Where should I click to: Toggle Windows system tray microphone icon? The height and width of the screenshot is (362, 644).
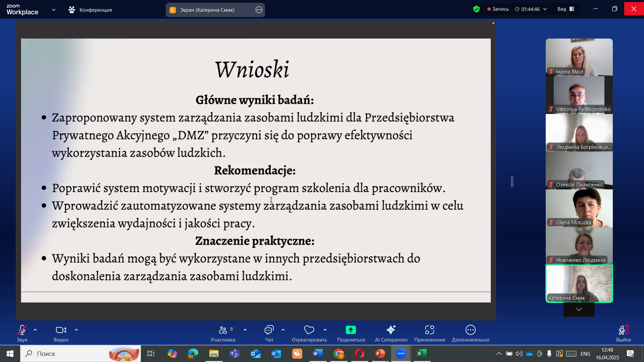tap(549, 354)
